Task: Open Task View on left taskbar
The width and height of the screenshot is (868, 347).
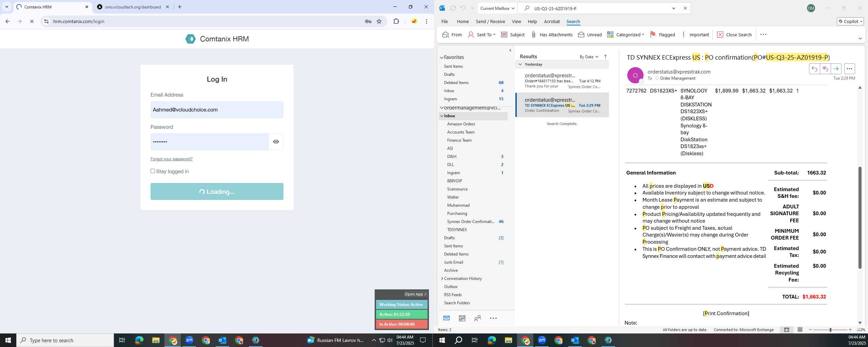Action: (x=122, y=340)
